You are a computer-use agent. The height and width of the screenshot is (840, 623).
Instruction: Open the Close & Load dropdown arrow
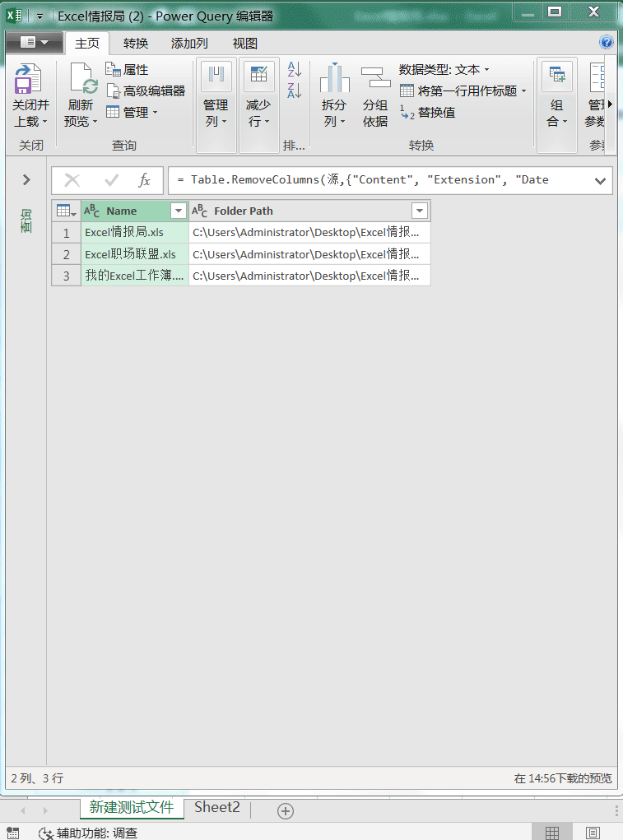pos(45,122)
